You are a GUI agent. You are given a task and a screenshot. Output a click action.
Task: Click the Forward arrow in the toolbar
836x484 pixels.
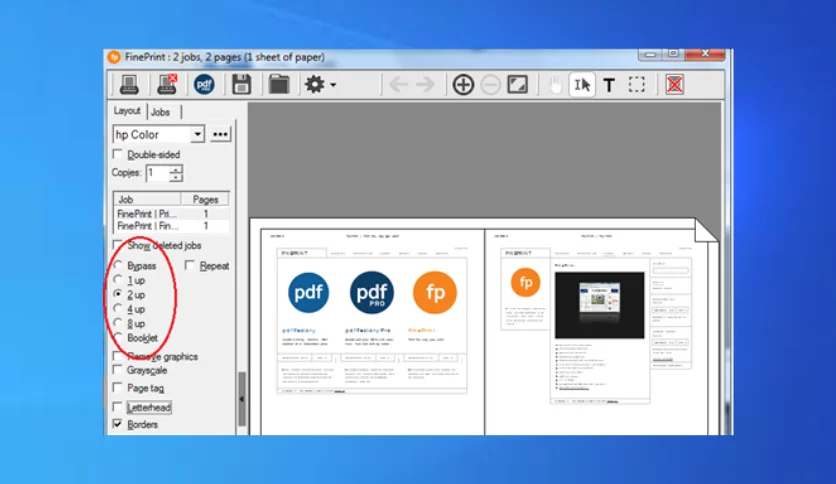coord(425,84)
